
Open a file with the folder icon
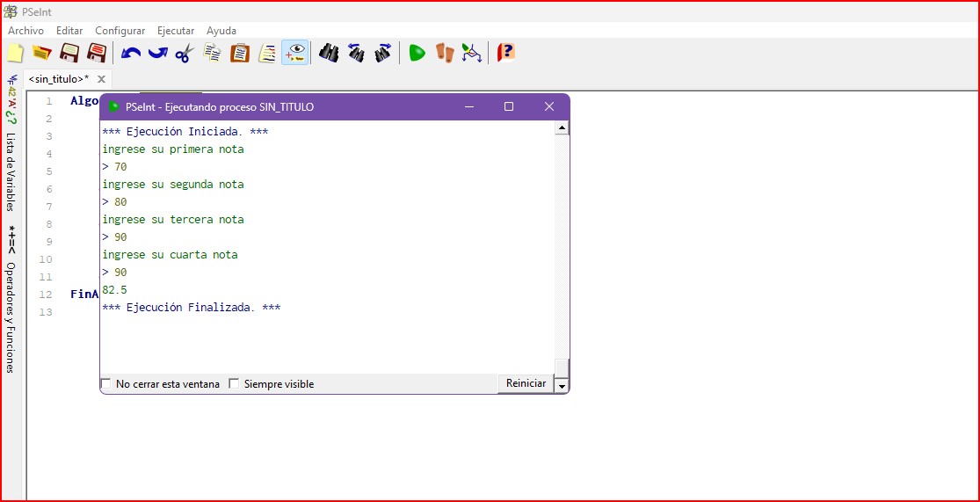(x=41, y=54)
